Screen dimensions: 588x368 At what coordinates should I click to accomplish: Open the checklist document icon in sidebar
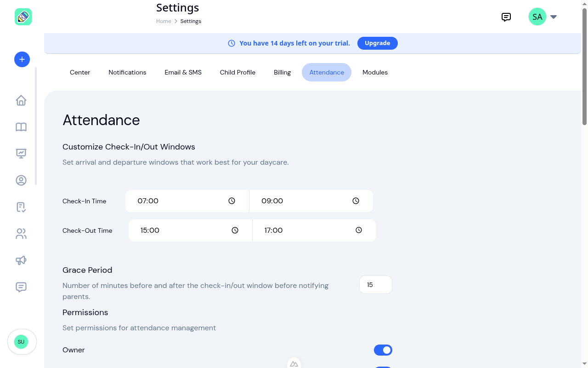click(21, 207)
